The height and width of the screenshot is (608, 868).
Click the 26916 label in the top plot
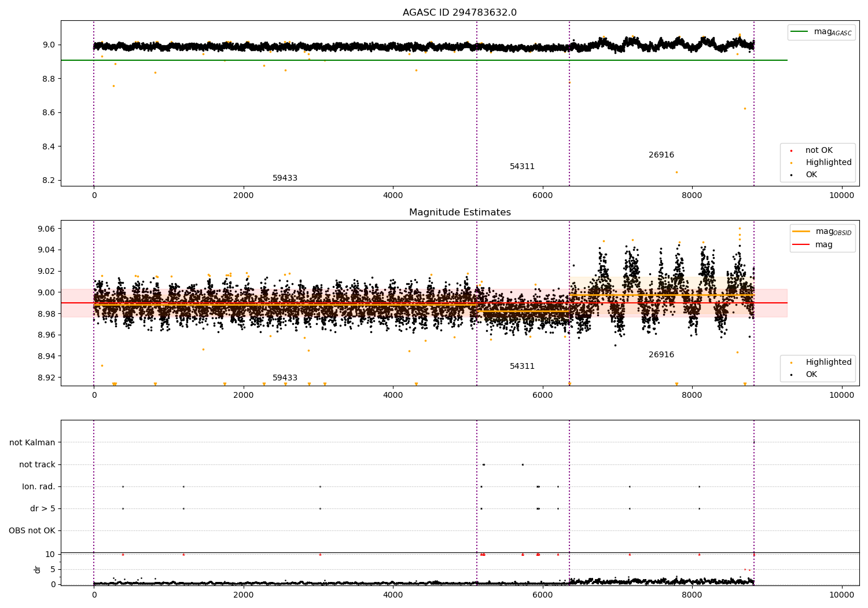(661, 155)
